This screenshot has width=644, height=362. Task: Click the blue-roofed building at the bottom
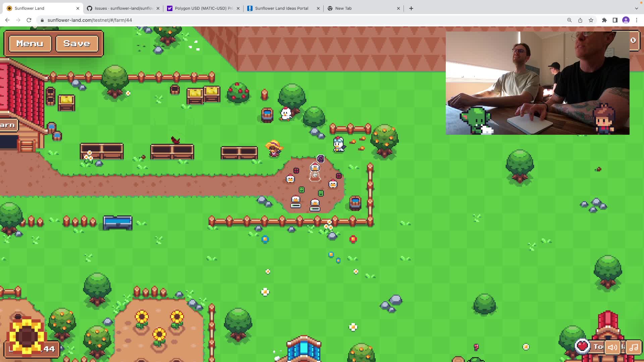[x=304, y=349]
